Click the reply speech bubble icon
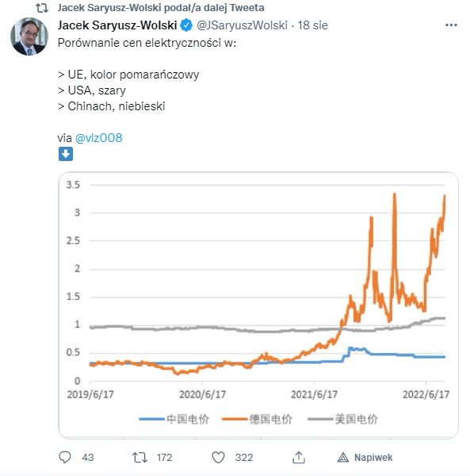470x476 pixels. click(65, 457)
